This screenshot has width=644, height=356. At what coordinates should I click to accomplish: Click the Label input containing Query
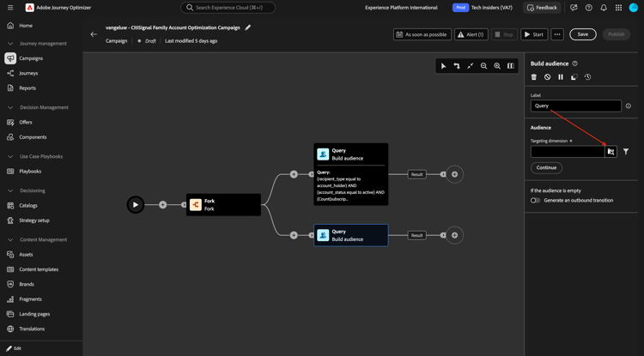coord(576,106)
